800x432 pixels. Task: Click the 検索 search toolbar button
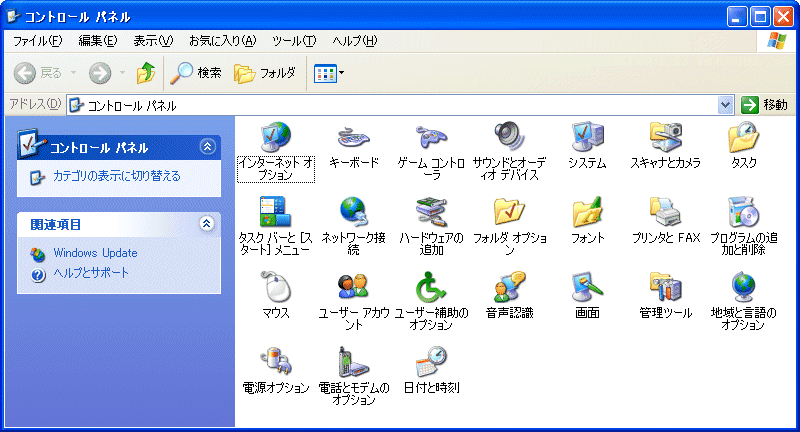point(196,73)
